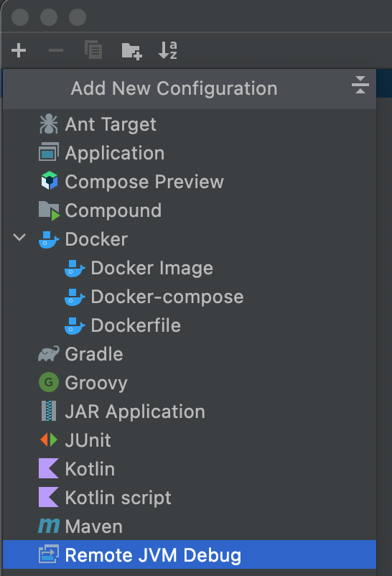This screenshot has height=576, width=392.
Task: Collapse the Docker group chevron
Action: point(19,237)
